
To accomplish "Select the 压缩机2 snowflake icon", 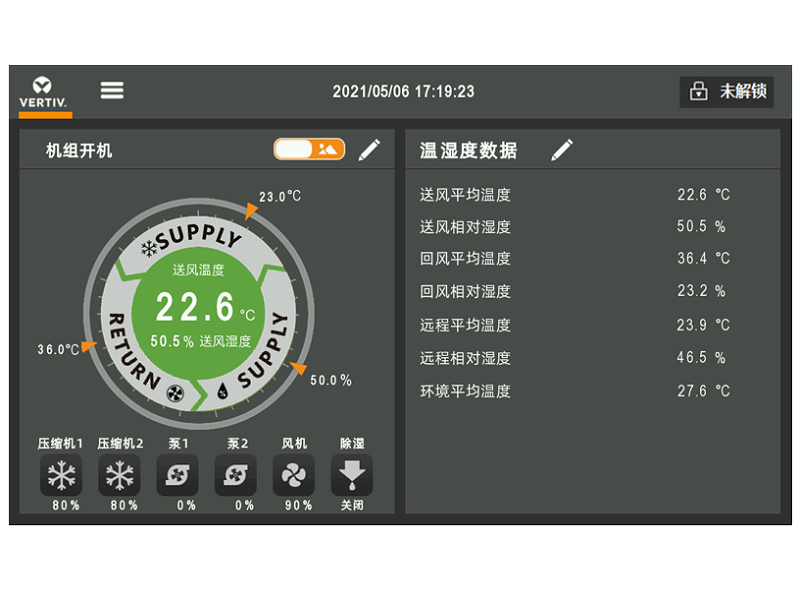I will (119, 475).
